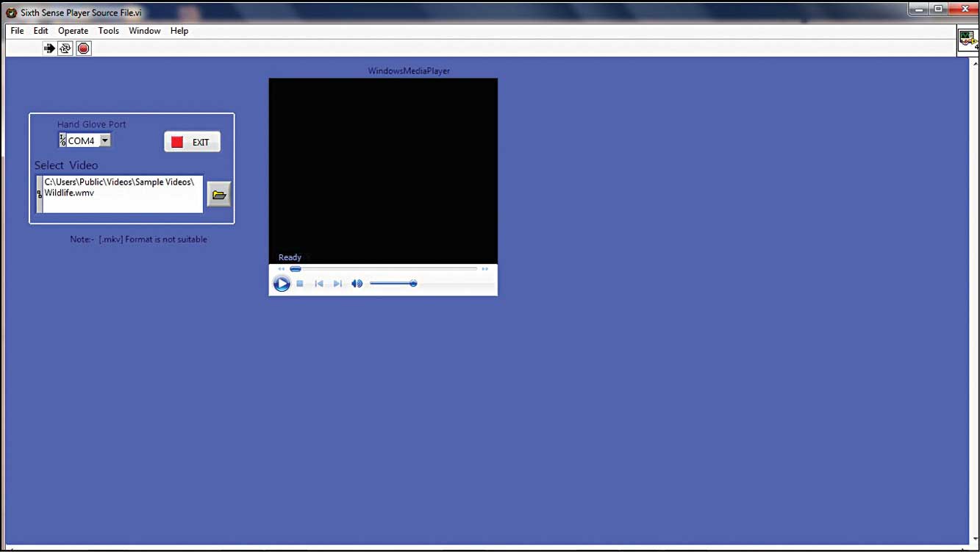Image resolution: width=980 pixels, height=552 pixels.
Task: Click the media player Stop button
Action: 300,284
